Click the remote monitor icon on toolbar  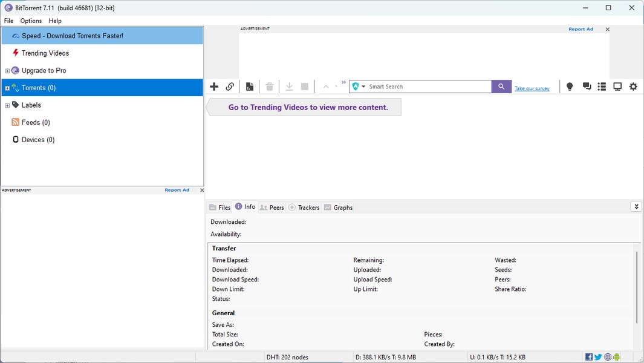tap(617, 87)
